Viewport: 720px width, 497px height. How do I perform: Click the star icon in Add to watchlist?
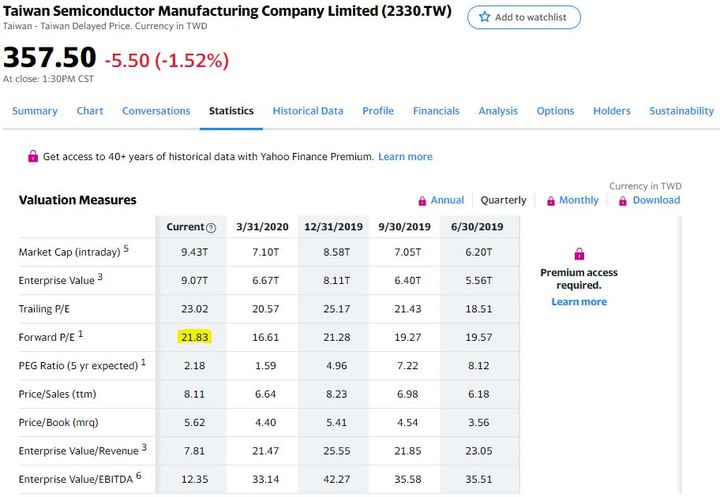coord(484,17)
